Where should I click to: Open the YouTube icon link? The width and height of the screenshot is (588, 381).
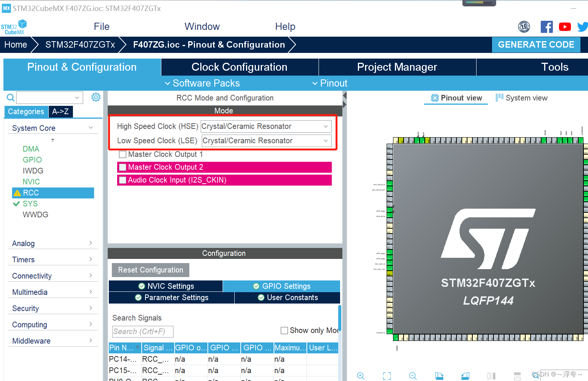pyautogui.click(x=565, y=27)
